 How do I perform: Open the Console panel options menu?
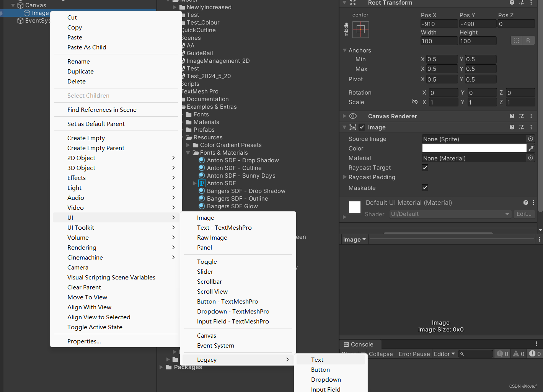(x=536, y=344)
